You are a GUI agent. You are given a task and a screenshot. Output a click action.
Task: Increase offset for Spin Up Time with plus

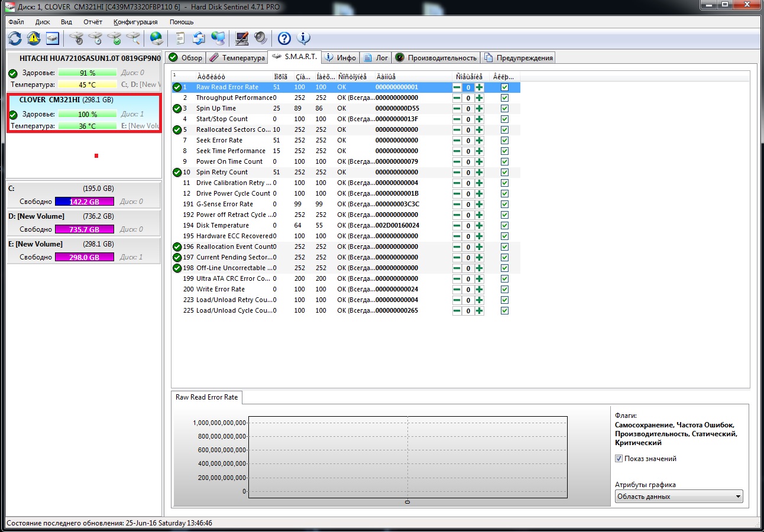479,109
